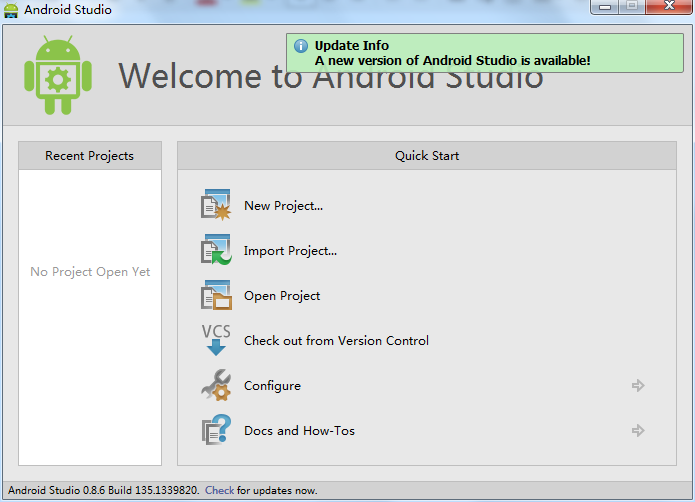The image size is (695, 502).
Task: Click the Import Project icon
Action: (216, 250)
